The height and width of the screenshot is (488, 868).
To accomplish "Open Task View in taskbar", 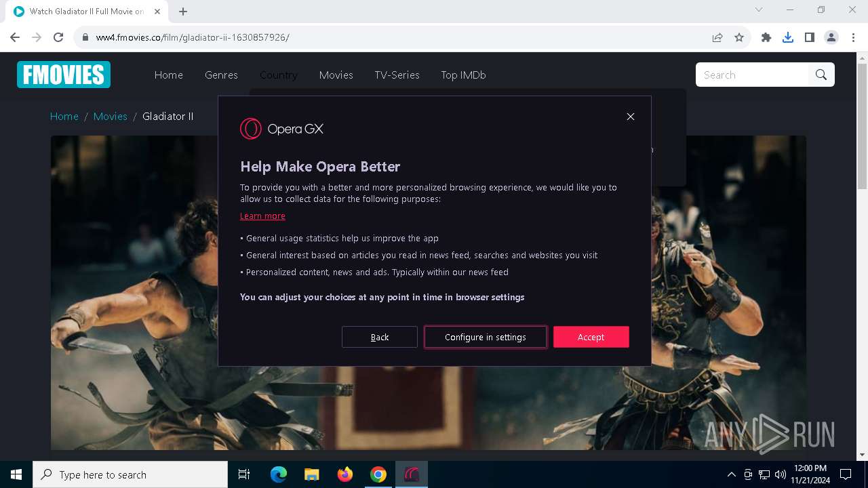I will coord(244,474).
